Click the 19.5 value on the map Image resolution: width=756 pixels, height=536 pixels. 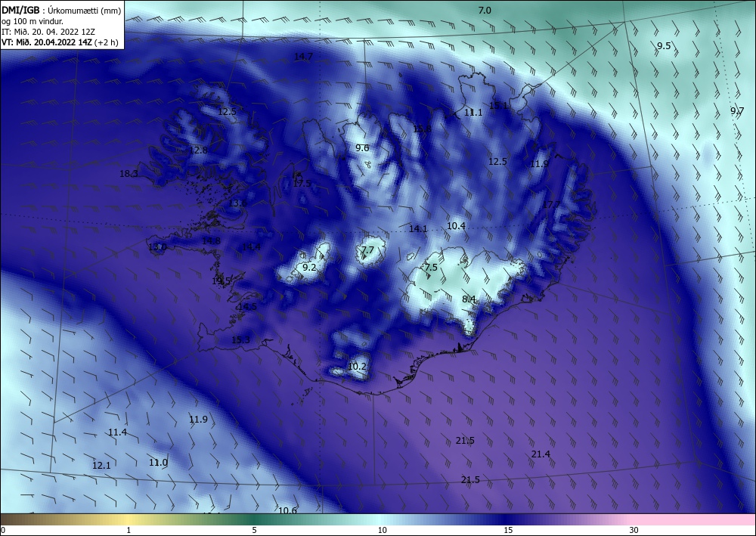coord(221,280)
